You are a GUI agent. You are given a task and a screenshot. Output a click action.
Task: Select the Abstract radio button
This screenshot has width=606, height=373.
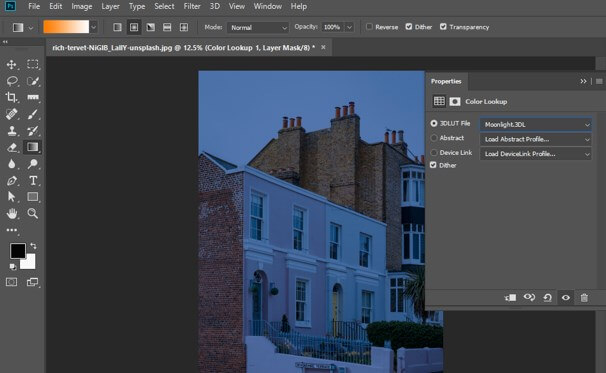pyautogui.click(x=434, y=138)
